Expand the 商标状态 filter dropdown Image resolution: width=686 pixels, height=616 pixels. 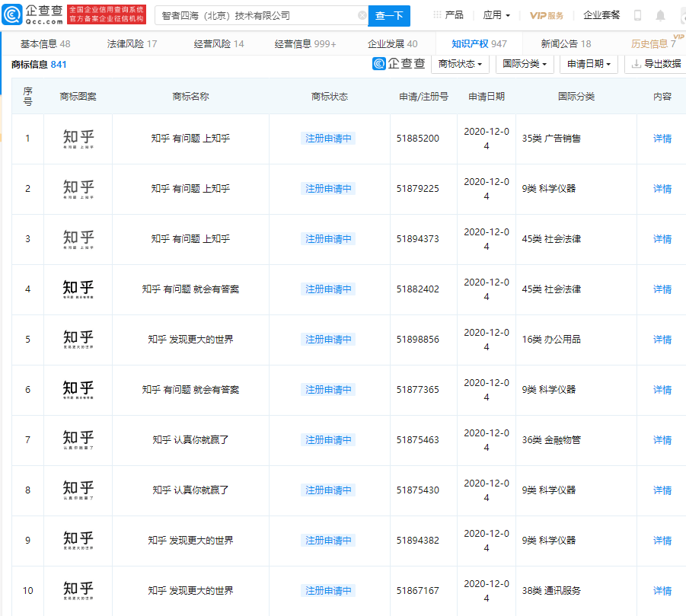click(460, 64)
